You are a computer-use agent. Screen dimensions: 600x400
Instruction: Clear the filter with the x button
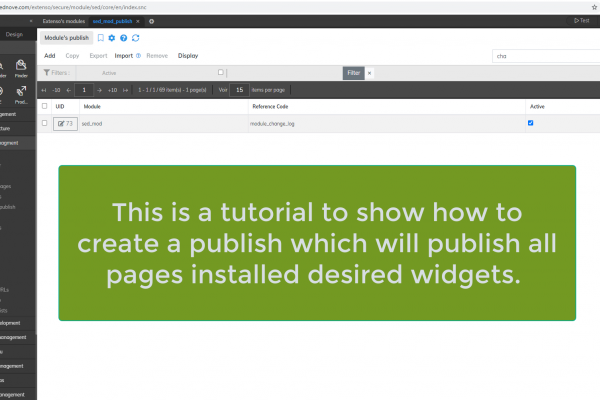tap(369, 73)
